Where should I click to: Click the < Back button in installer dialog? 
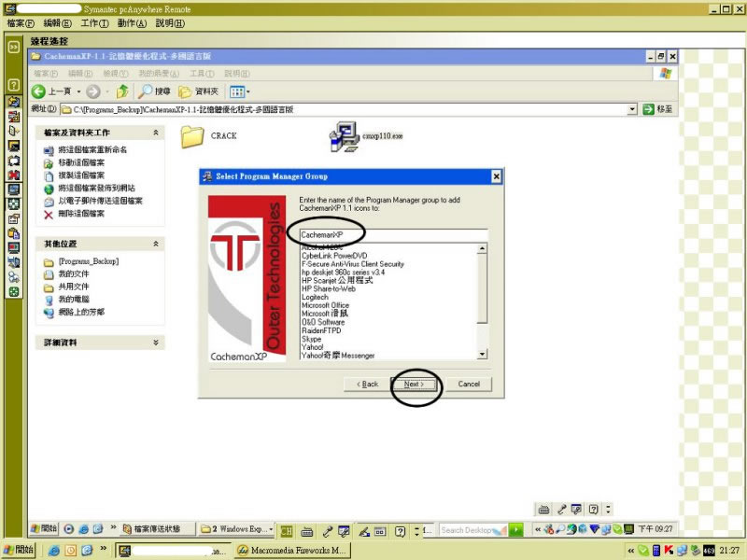tap(367, 385)
